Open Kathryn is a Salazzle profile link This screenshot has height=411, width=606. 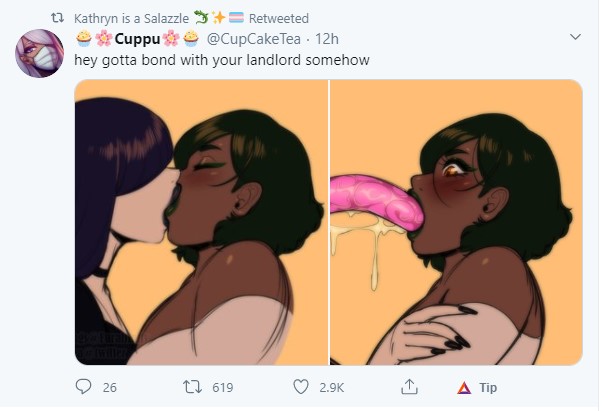tap(133, 19)
